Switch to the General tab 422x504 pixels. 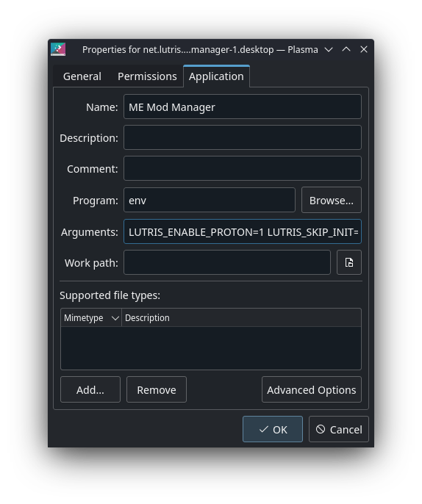pyautogui.click(x=82, y=76)
